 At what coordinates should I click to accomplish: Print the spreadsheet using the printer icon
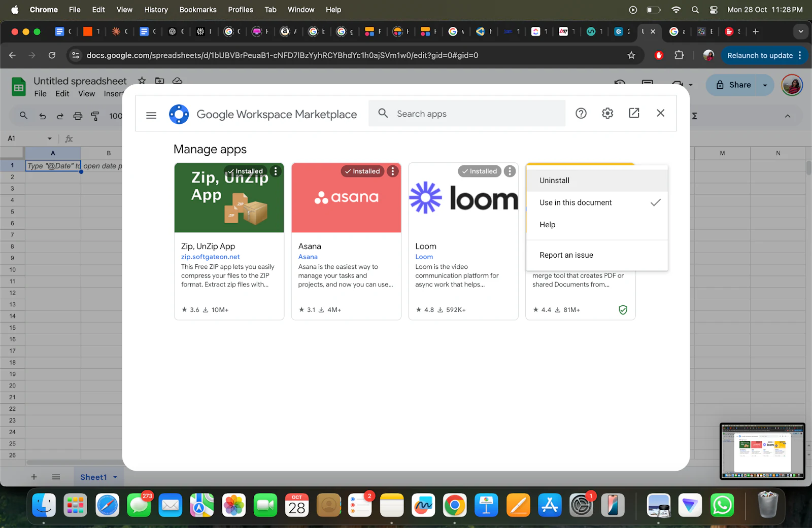(78, 116)
